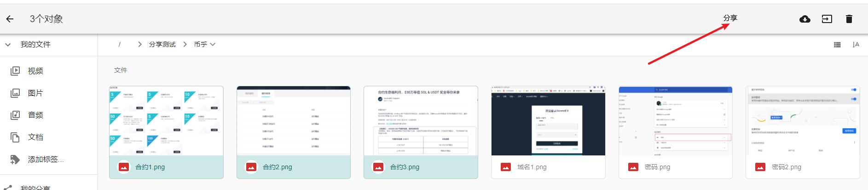Select the 合约2.png thumbnail
The height and width of the screenshot is (190, 868).
[294, 121]
